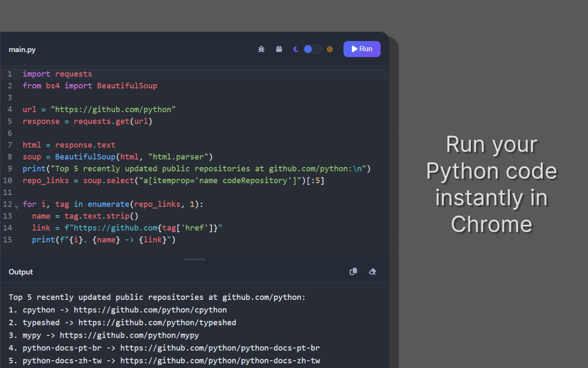The height and width of the screenshot is (368, 588).
Task: Click line 'from bs4 import BeautifulSoup'
Action: tap(90, 86)
